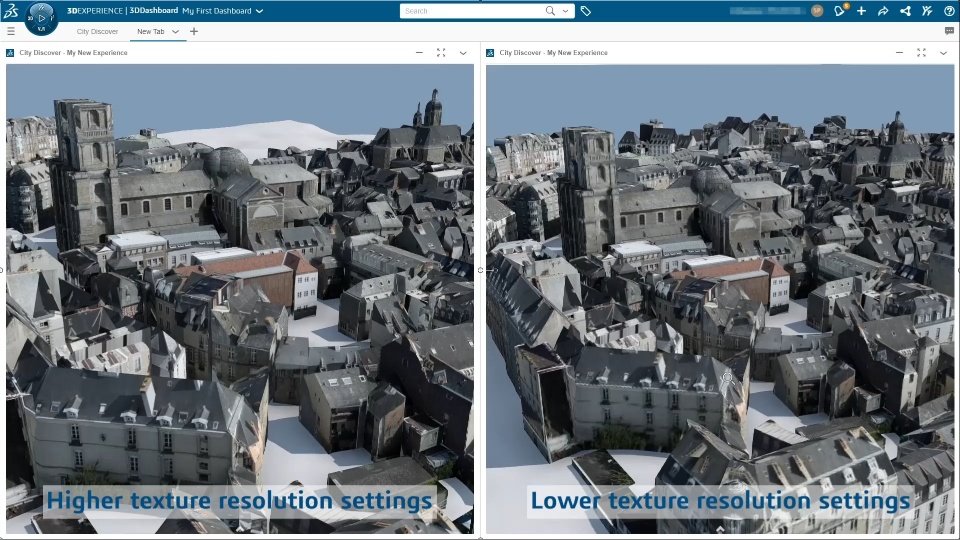Open the right widget menu chevron
960x540 pixels.
(943, 53)
